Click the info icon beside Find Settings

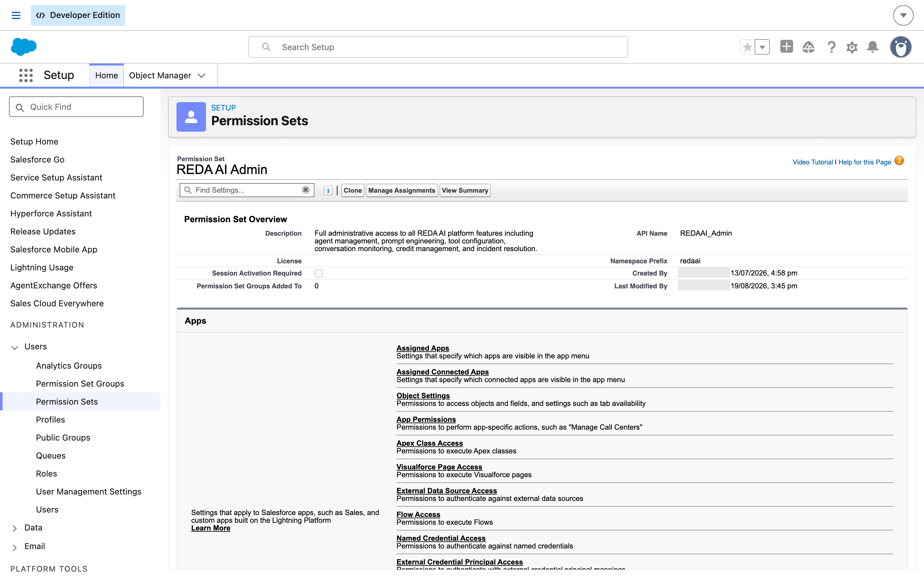click(x=328, y=190)
